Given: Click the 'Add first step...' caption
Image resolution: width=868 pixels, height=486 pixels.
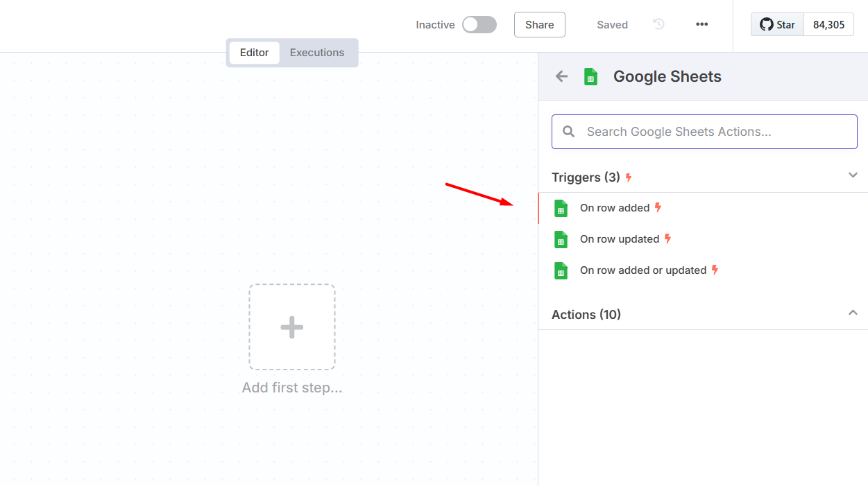Looking at the screenshot, I should point(292,388).
